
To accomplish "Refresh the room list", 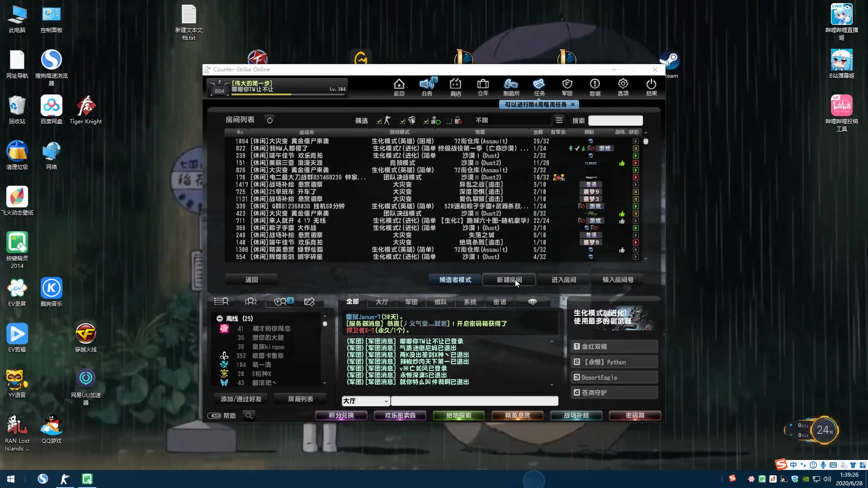I will [270, 120].
